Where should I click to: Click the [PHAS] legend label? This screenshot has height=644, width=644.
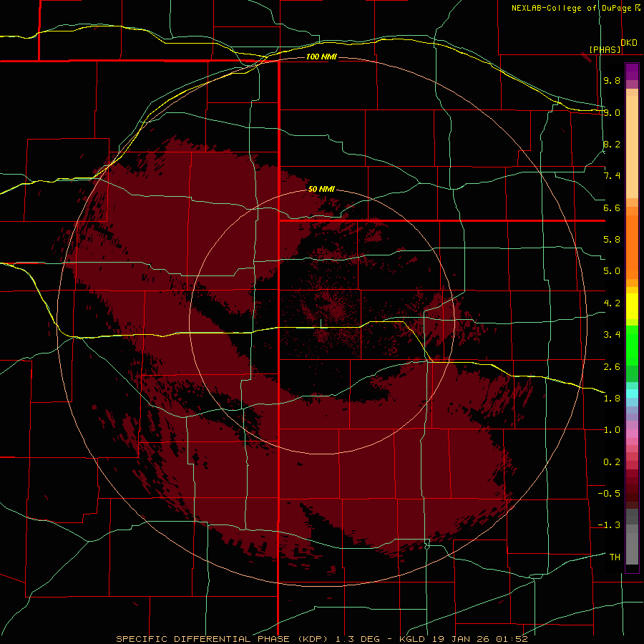coord(605,49)
